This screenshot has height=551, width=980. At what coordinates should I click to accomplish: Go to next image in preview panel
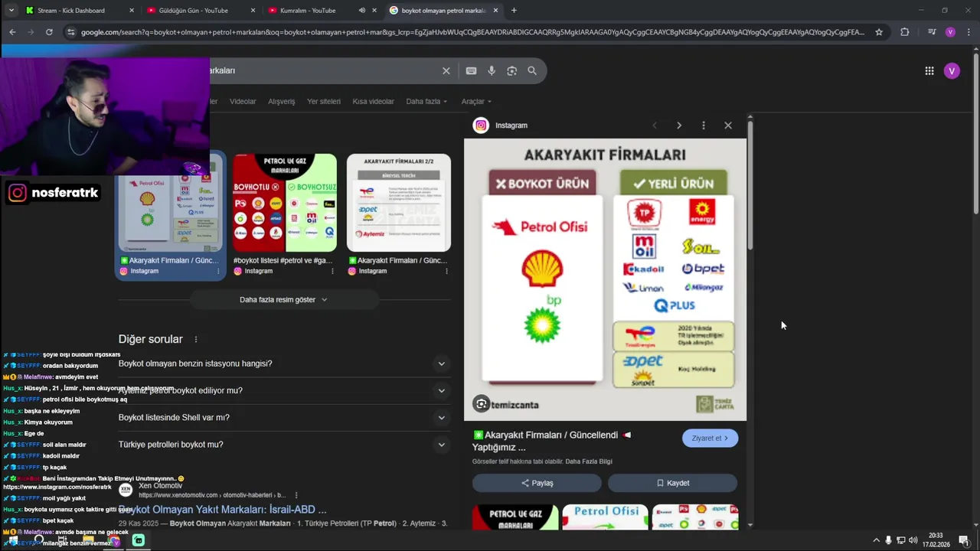pos(679,126)
